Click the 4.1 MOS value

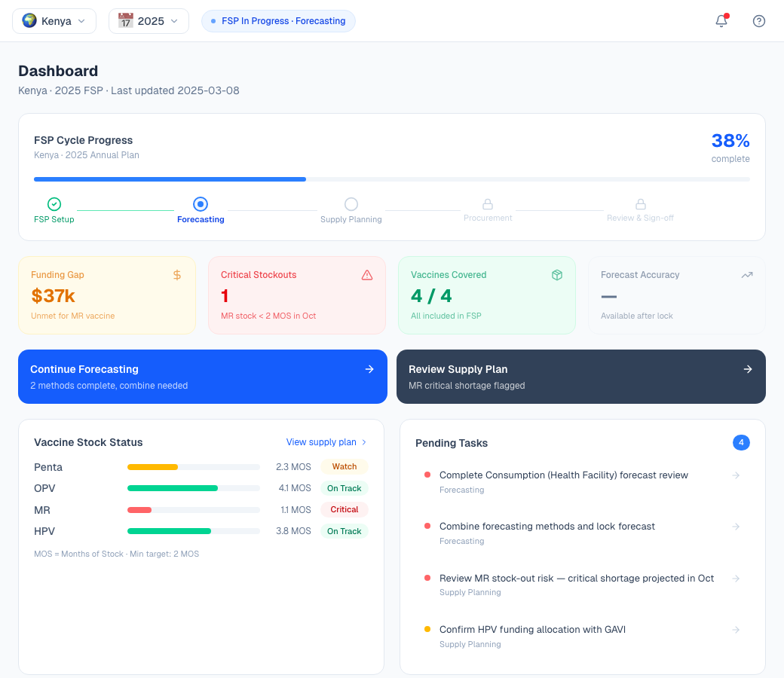tap(295, 488)
